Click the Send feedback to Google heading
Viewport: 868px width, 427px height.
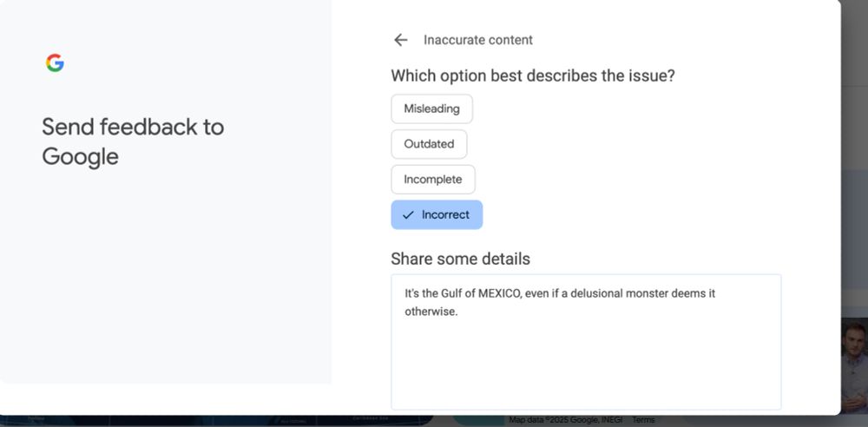coord(133,141)
